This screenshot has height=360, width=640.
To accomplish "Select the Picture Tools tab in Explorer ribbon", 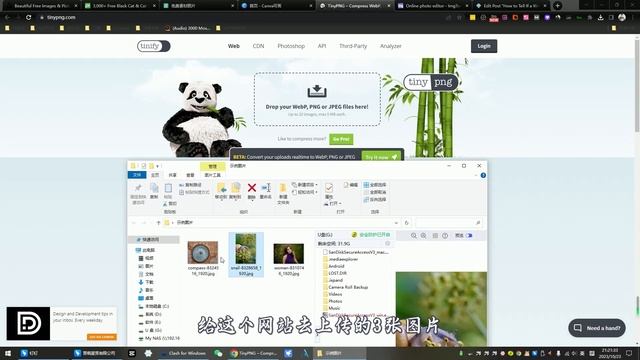I will [x=212, y=175].
